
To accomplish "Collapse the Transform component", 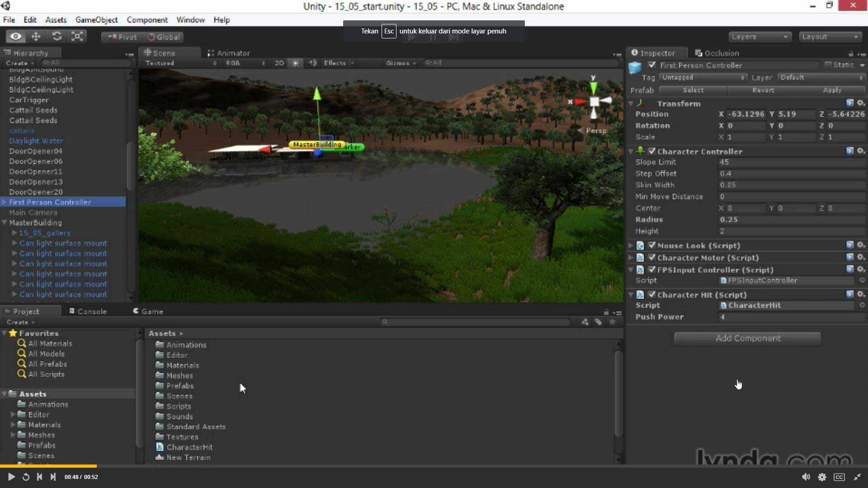I will (x=631, y=103).
